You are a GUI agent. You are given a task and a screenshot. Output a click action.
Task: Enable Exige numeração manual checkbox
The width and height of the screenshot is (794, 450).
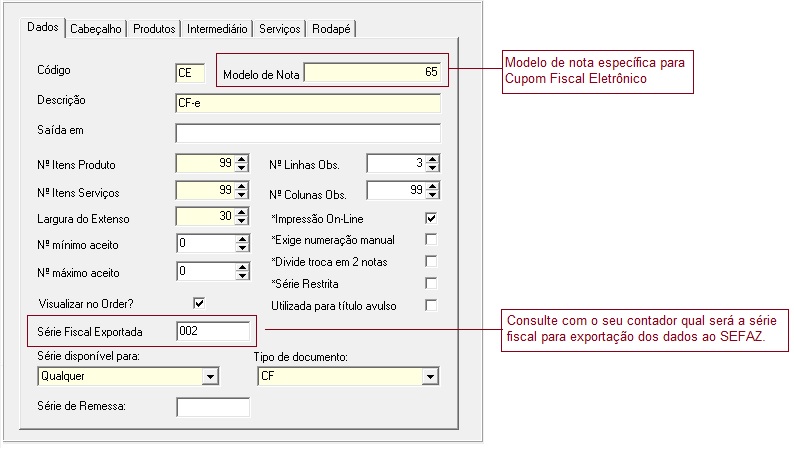tap(431, 240)
